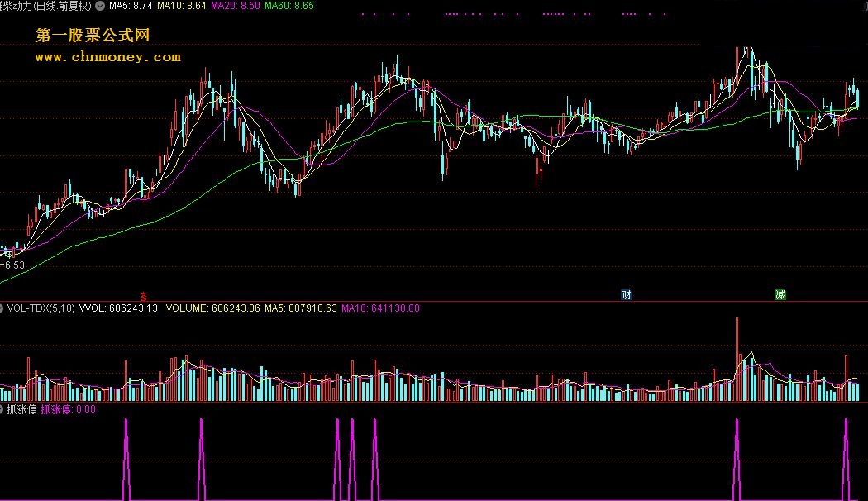Viewport: 868px width, 501px height.
Task: Click the 6.53 low price label
Action: click(x=13, y=265)
